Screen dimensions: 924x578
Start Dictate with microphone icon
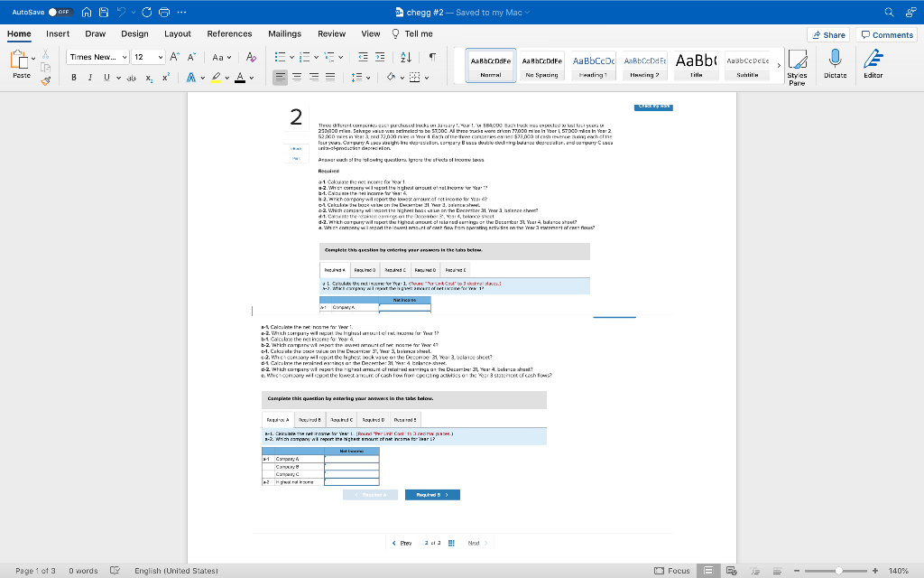point(835,64)
